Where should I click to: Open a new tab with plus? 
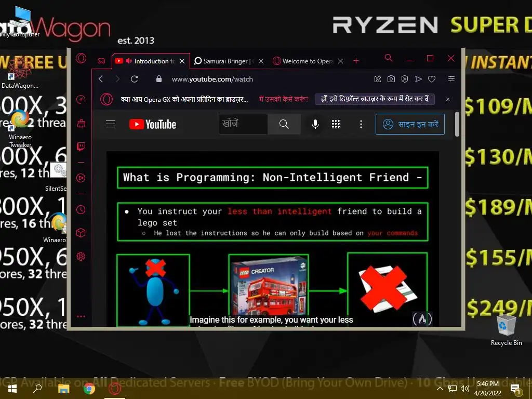point(356,61)
